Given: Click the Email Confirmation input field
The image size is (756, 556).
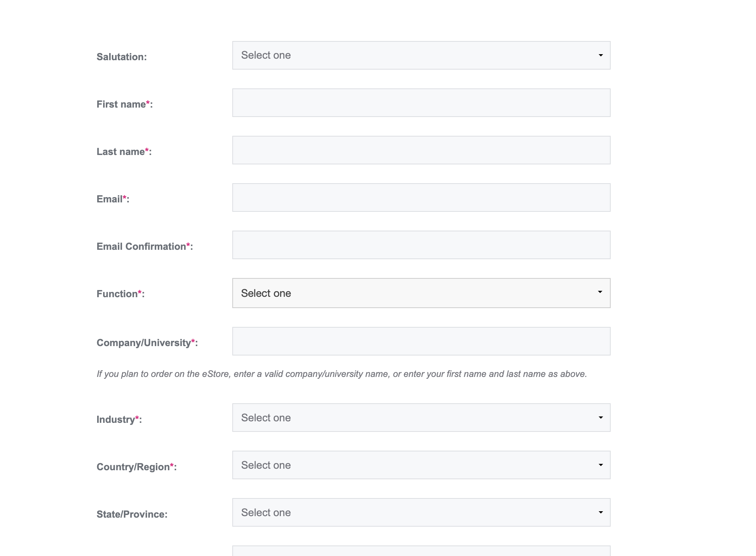Looking at the screenshot, I should pyautogui.click(x=421, y=245).
